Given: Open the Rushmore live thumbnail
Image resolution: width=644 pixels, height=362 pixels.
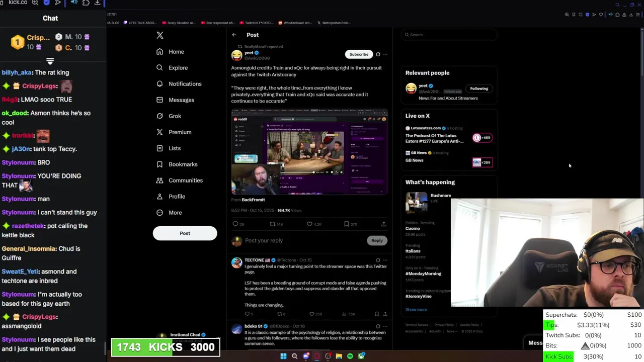Looking at the screenshot, I should 417,203.
